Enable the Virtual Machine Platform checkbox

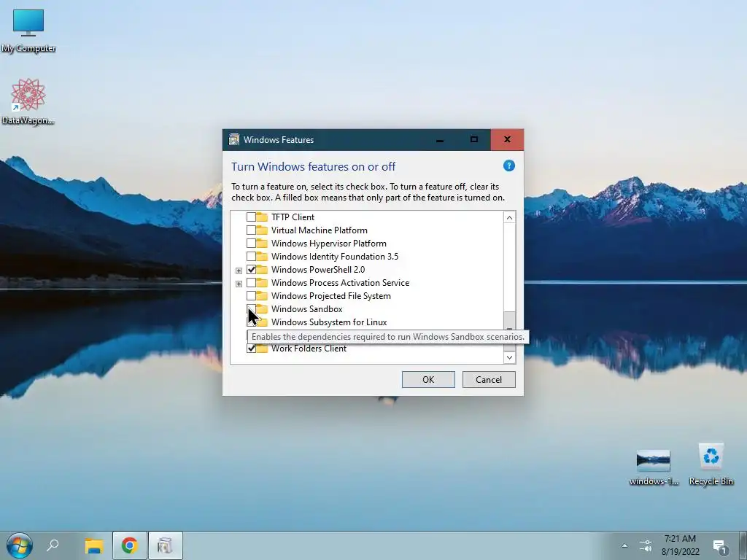point(251,230)
